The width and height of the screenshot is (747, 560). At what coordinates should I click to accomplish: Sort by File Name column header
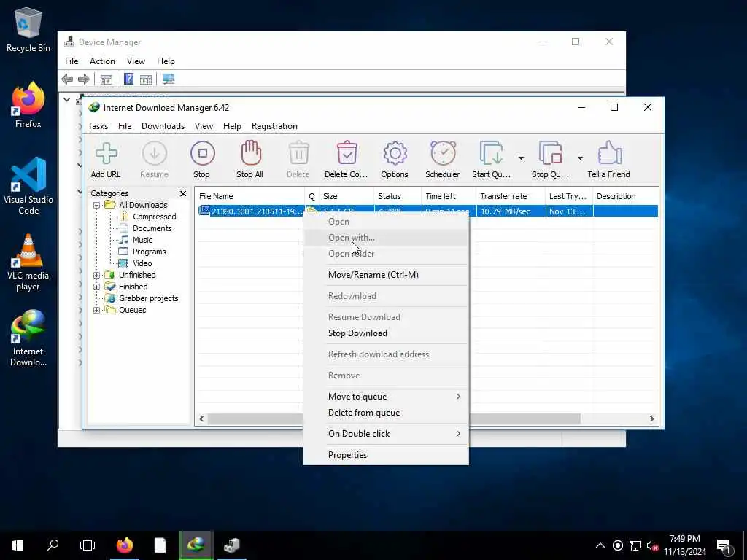click(249, 196)
